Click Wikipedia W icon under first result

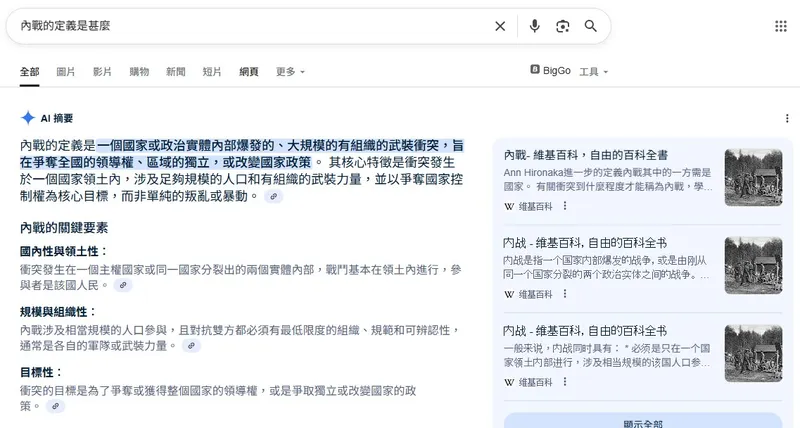tap(509, 207)
